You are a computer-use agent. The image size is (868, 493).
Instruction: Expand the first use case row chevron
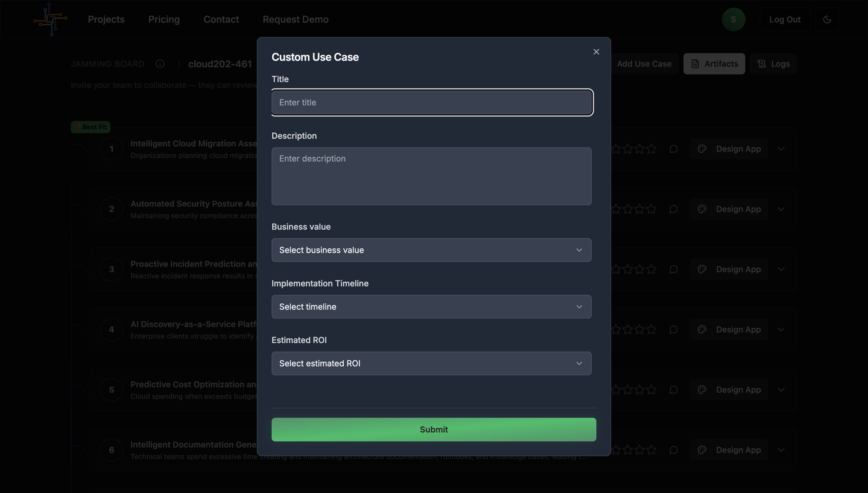(781, 149)
